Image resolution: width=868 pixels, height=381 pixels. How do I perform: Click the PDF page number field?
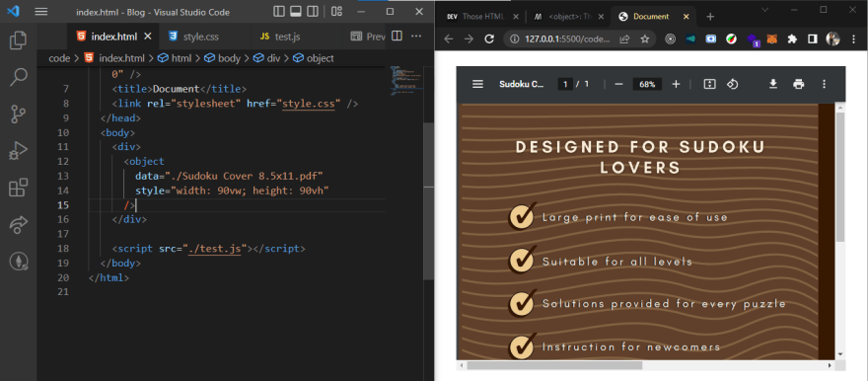point(564,84)
